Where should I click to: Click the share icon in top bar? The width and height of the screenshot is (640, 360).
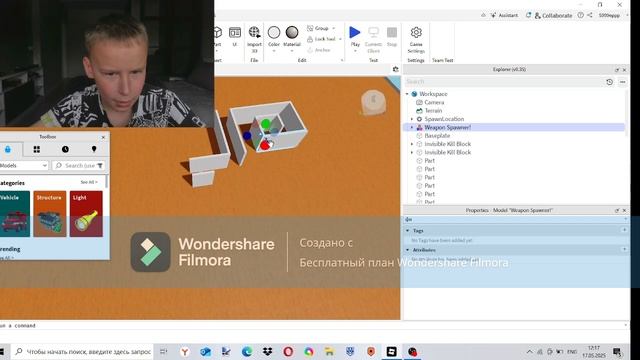coord(590,15)
